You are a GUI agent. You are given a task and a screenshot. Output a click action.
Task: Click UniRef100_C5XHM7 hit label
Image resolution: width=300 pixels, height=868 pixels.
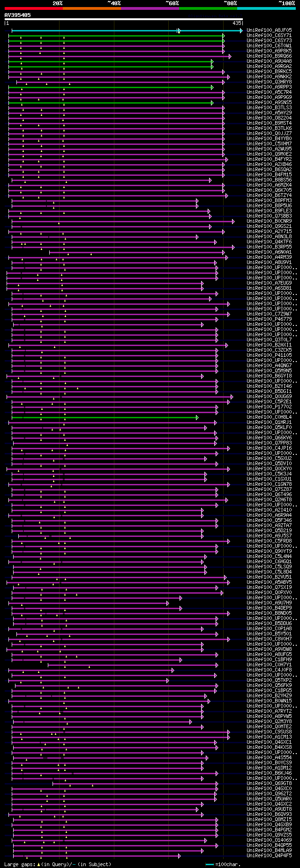269,143
